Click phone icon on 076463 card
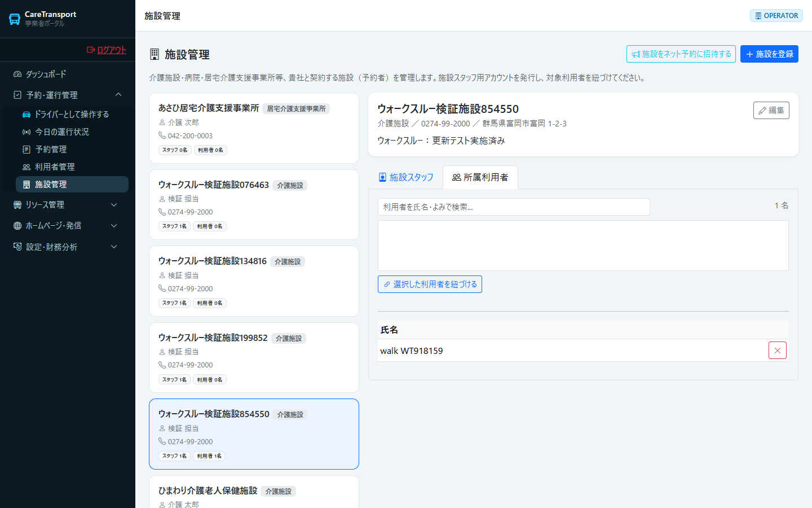The height and width of the screenshot is (508, 812). point(162,212)
